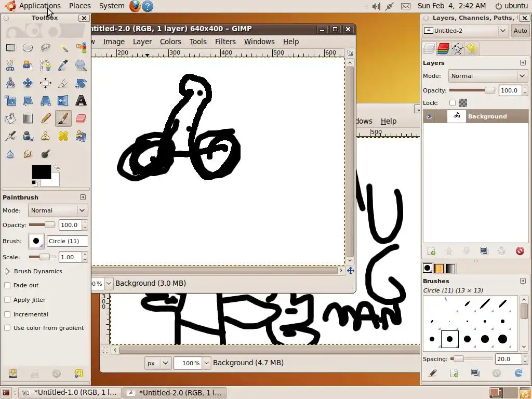Select the Free Select lasso tool
This screenshot has height=399, width=532.
pyautogui.click(x=46, y=47)
